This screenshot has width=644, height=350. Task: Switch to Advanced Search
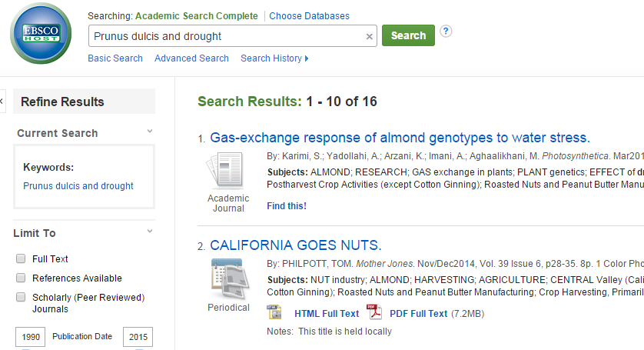point(191,58)
